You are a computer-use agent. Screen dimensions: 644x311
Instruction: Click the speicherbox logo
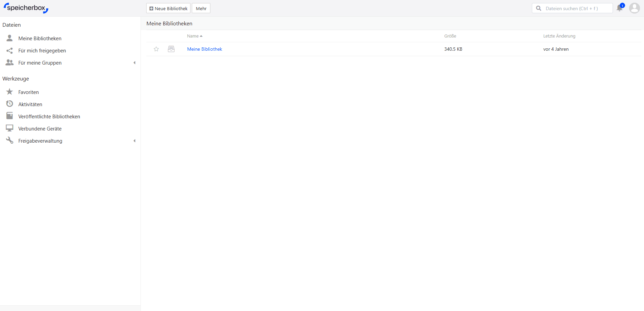click(26, 8)
